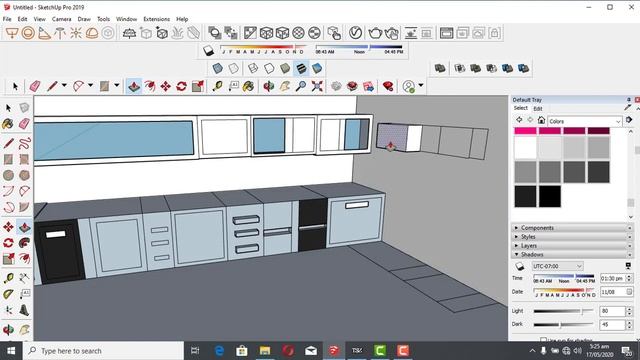Open the Colors material library dropdown
The width and height of the screenshot is (640, 360).
point(584,121)
